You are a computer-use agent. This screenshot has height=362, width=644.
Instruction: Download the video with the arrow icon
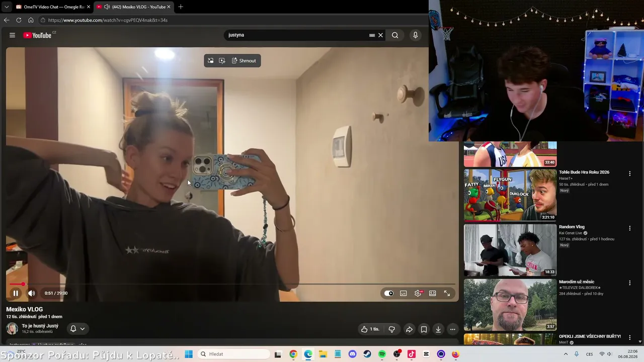coord(438,329)
